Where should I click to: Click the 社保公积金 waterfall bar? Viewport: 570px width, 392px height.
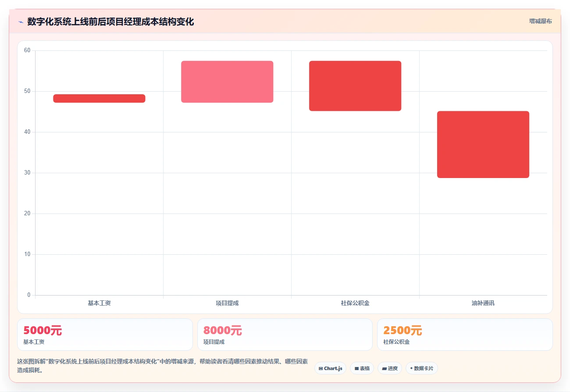tap(355, 86)
